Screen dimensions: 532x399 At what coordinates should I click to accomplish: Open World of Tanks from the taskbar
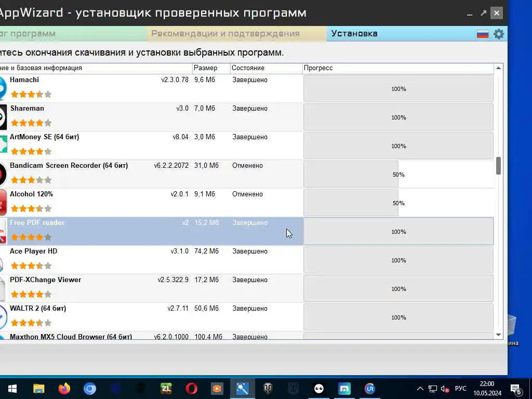tap(268, 389)
